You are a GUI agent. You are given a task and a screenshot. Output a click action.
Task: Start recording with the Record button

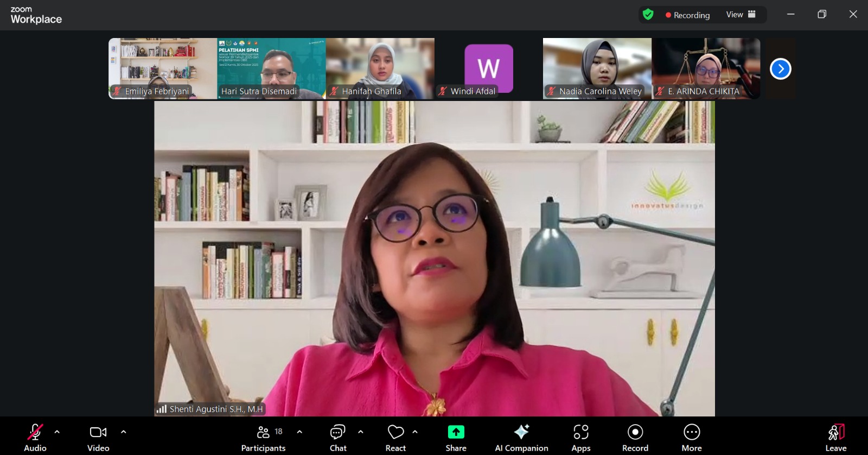tap(635, 437)
